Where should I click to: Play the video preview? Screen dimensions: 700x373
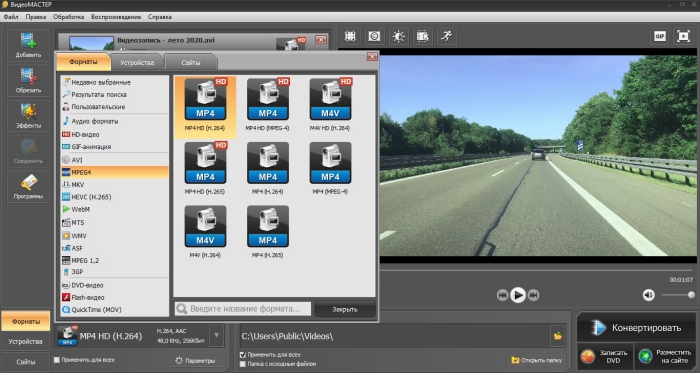(x=518, y=295)
